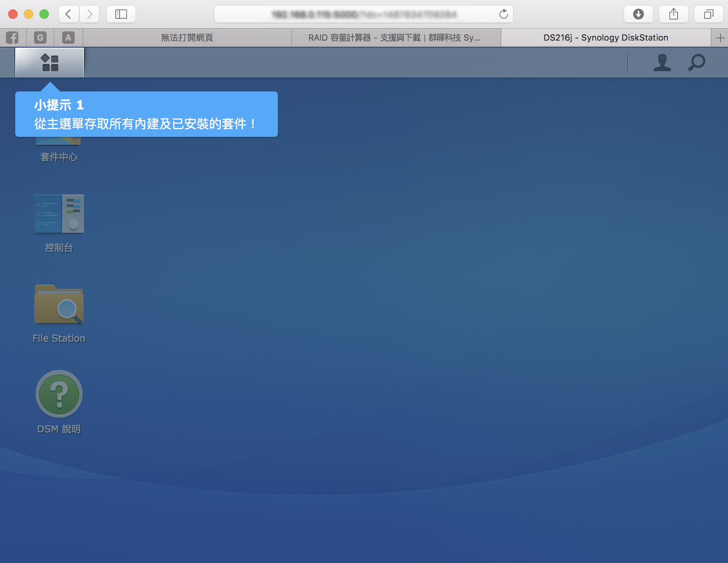Go forward to the next page
The height and width of the screenshot is (563, 728).
89,14
